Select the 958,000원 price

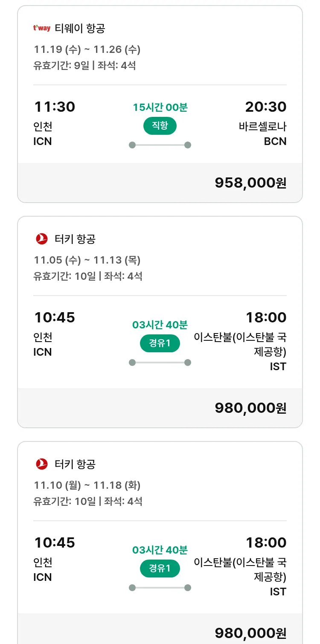tap(250, 183)
